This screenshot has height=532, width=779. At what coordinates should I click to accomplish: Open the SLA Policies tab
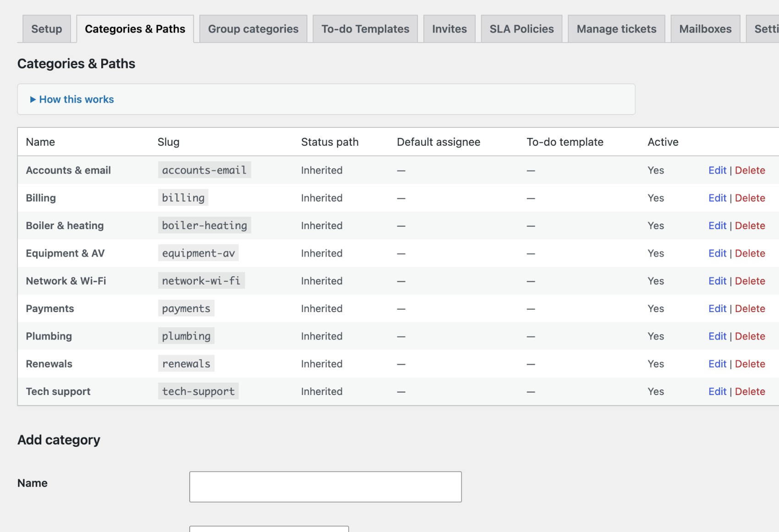521,29
